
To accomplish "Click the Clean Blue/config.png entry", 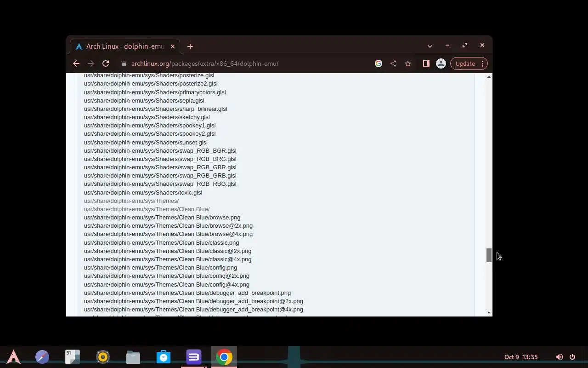I will click(160, 267).
